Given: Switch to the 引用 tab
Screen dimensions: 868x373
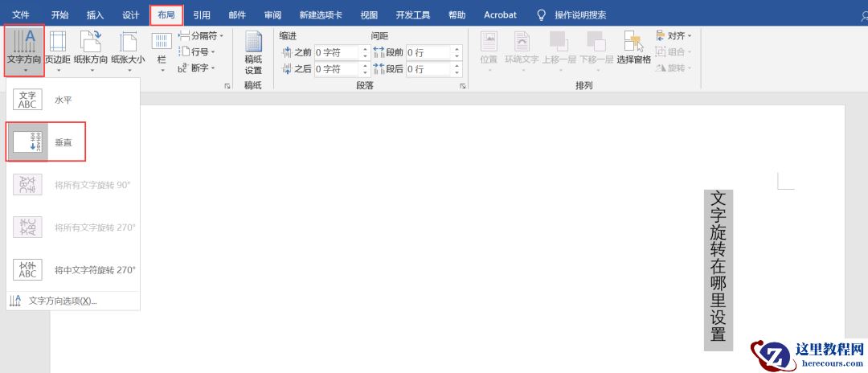Looking at the screenshot, I should (202, 15).
